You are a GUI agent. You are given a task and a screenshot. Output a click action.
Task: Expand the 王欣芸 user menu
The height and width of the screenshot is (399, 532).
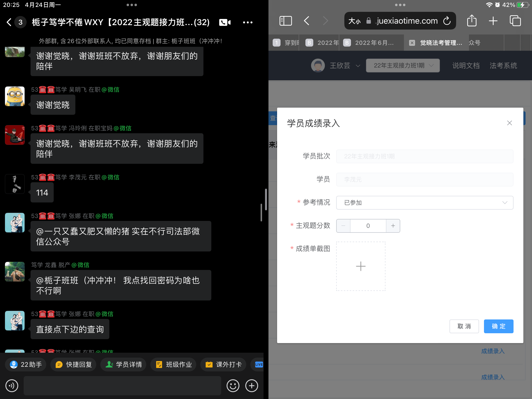[x=336, y=66]
